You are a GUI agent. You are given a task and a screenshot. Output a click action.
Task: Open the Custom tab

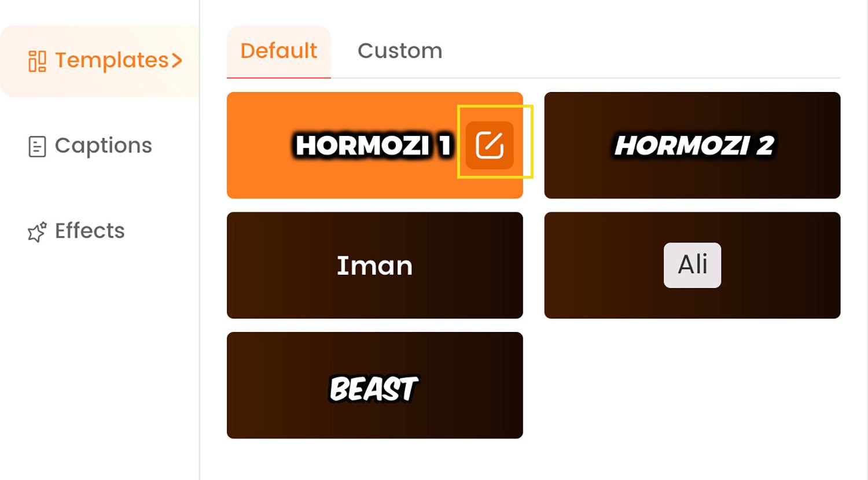(x=400, y=51)
